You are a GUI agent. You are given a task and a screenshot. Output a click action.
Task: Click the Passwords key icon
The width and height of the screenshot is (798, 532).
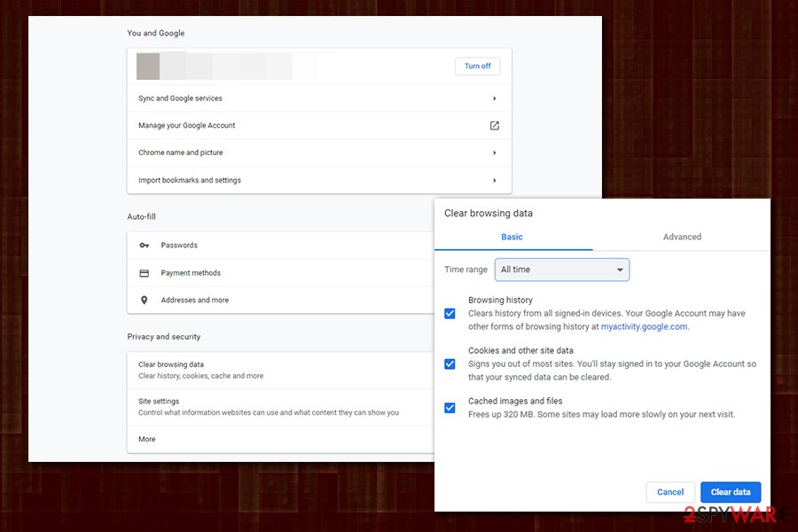pyautogui.click(x=144, y=246)
